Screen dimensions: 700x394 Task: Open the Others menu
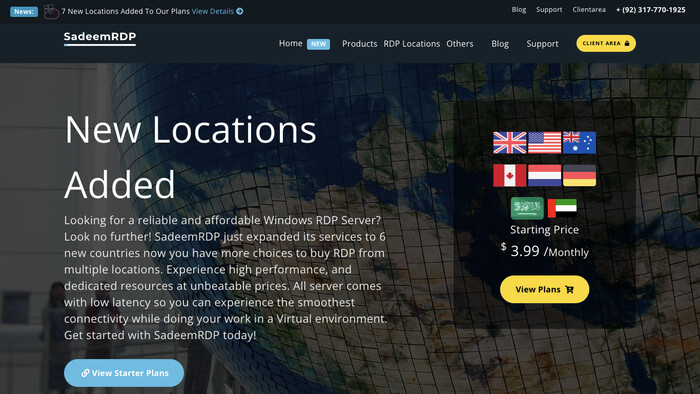click(460, 44)
